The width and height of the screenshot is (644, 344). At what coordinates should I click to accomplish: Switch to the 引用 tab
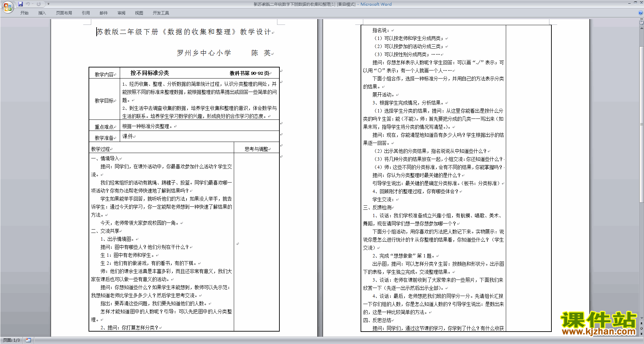coord(86,13)
